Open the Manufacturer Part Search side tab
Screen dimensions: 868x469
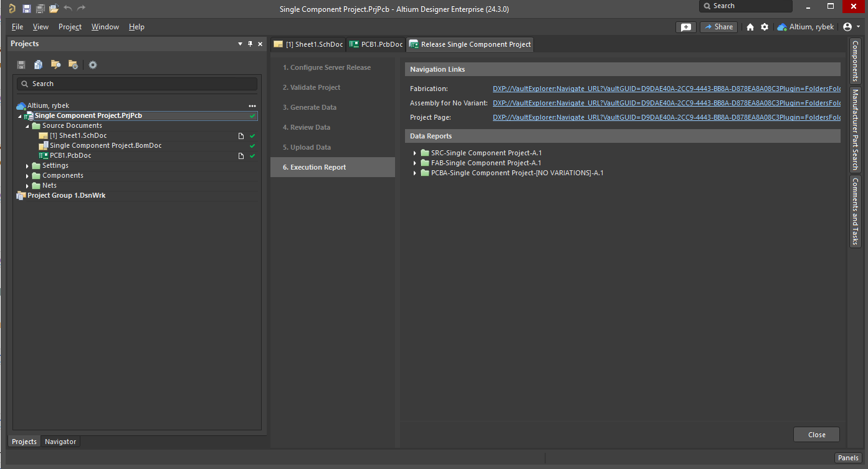pyautogui.click(x=855, y=130)
